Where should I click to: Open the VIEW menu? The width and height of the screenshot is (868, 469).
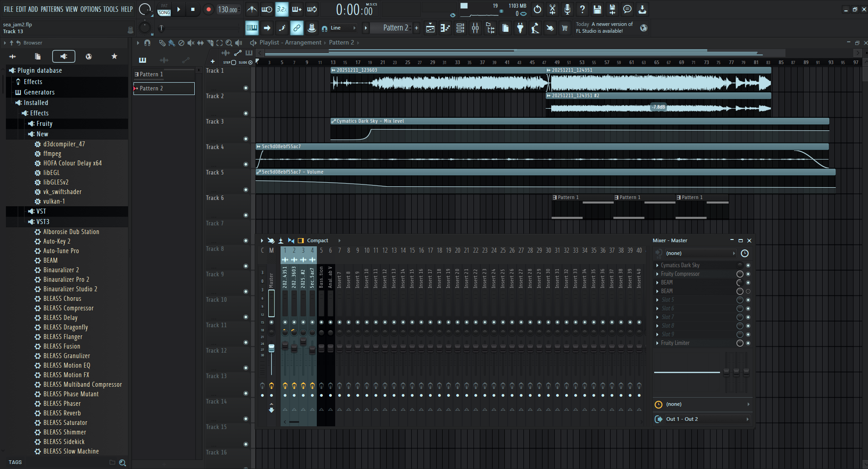tap(72, 9)
